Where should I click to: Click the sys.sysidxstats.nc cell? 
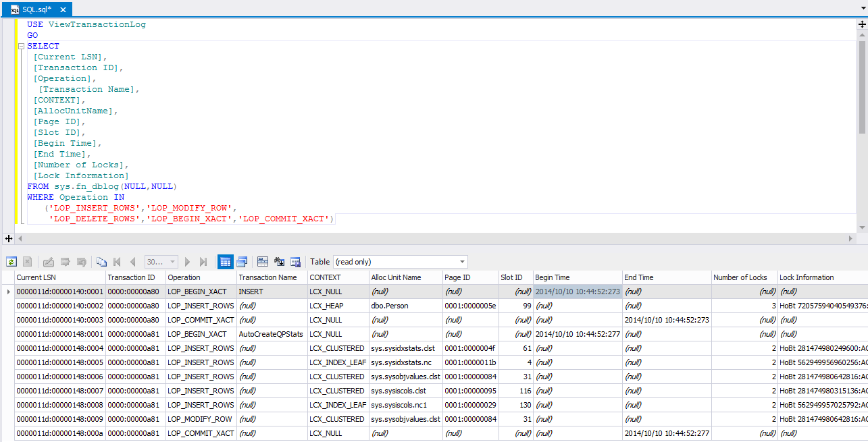coord(405,362)
